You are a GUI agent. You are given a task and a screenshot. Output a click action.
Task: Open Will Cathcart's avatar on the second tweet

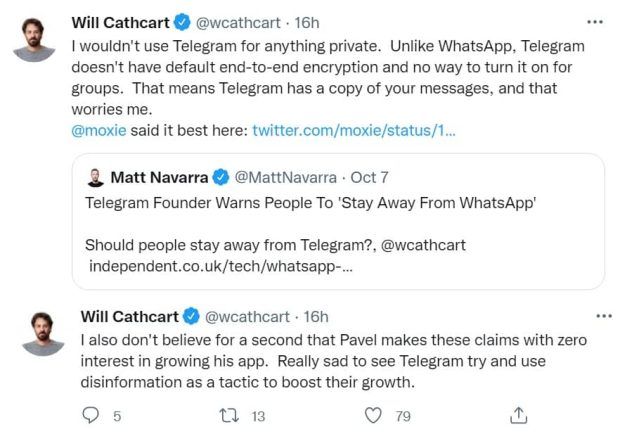coord(43,334)
